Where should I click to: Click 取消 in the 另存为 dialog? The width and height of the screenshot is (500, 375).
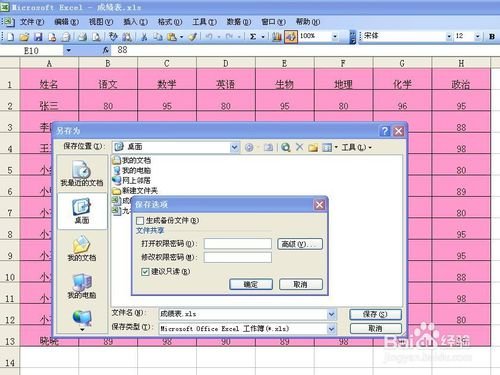pos(375,329)
